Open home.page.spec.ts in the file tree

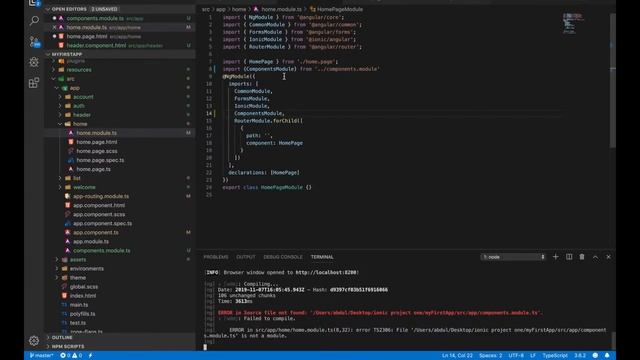[x=100, y=160]
